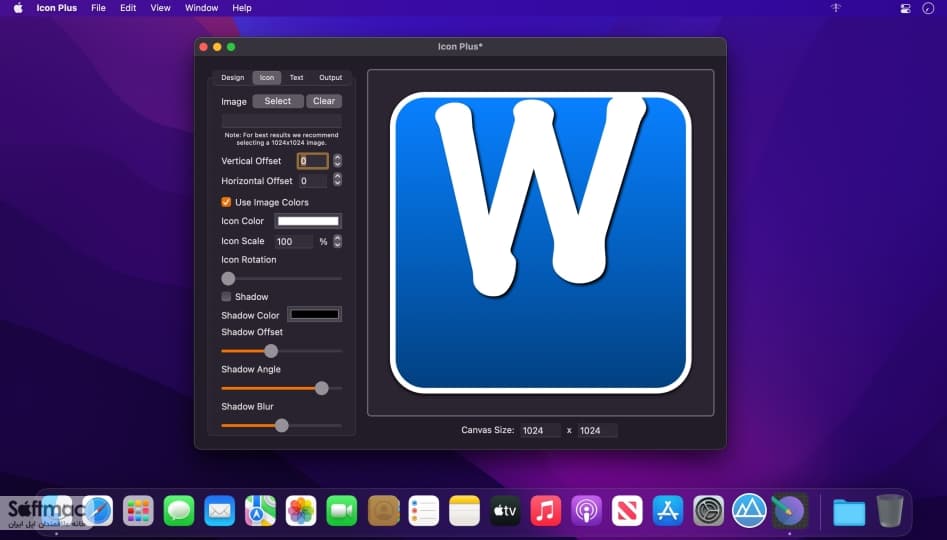Click the Vertical Offset input field
Screen dimensions: 947x540
(x=313, y=161)
